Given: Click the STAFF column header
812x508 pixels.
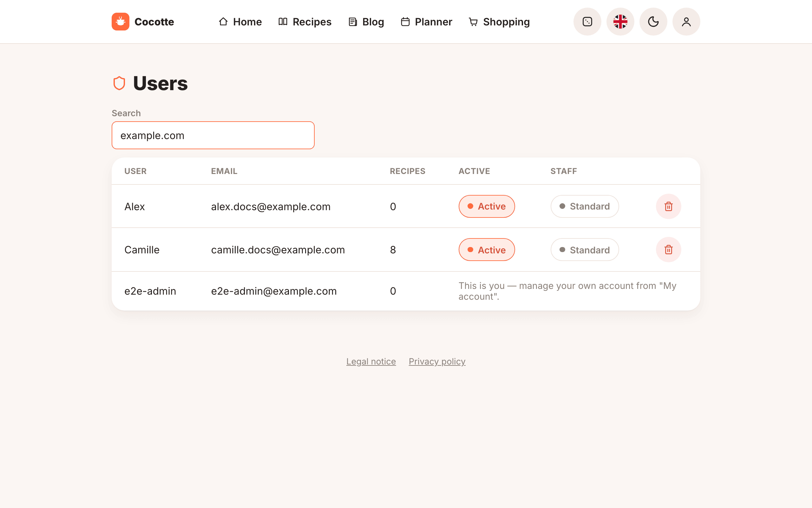Looking at the screenshot, I should (564, 171).
